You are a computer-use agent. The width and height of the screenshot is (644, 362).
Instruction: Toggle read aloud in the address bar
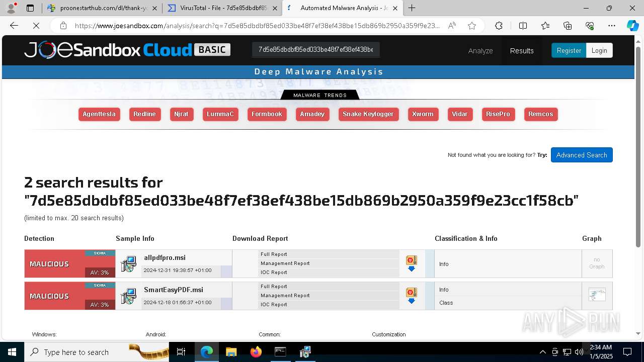452,26
